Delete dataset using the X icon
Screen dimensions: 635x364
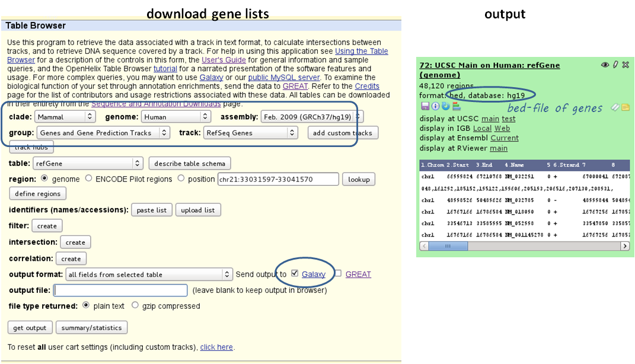(x=626, y=65)
